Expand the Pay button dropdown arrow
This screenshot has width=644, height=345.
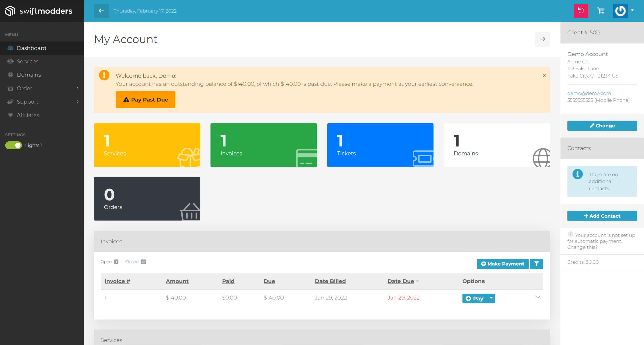coord(491,298)
